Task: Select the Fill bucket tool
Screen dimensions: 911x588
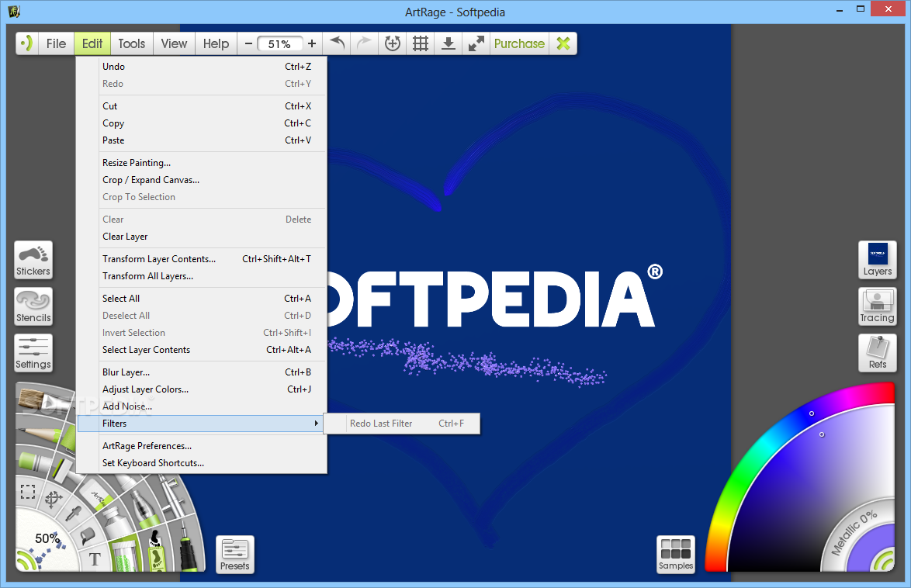Action: pyautogui.click(x=88, y=536)
